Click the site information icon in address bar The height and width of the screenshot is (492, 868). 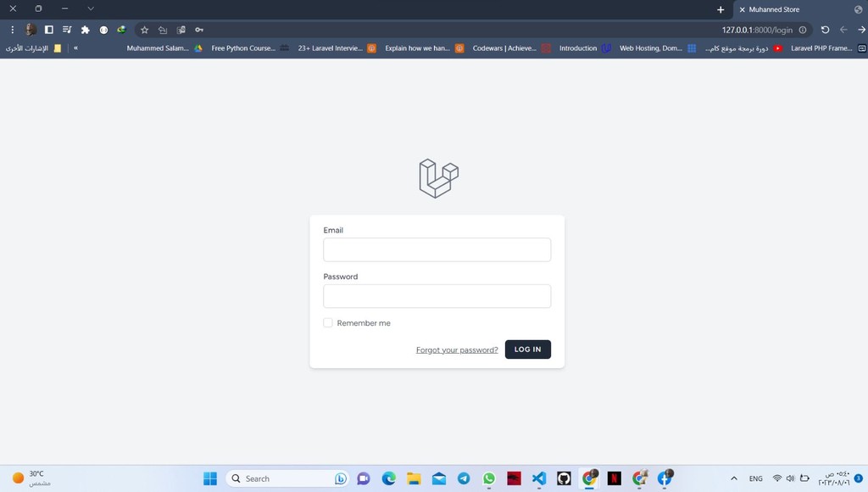tap(803, 30)
